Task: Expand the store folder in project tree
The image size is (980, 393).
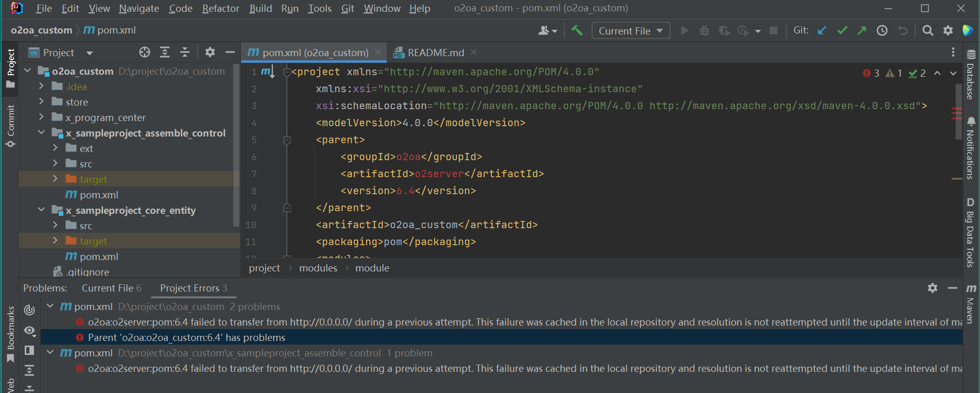Action: [x=42, y=102]
